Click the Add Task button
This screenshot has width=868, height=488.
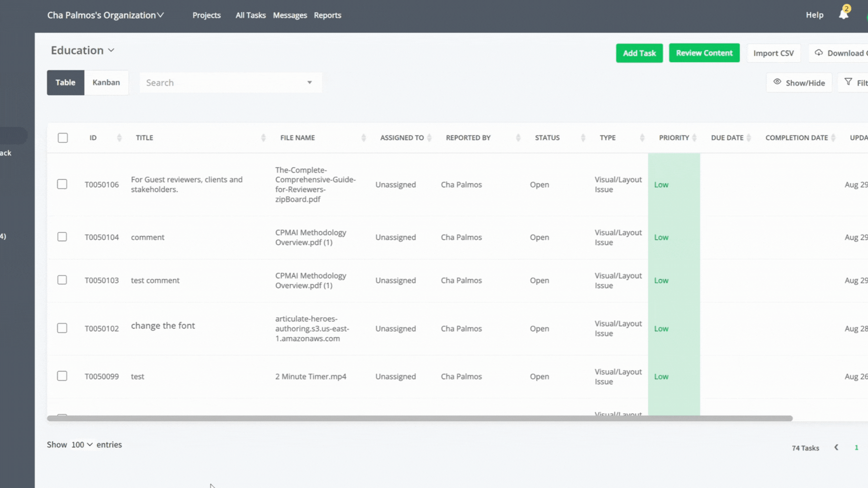pyautogui.click(x=639, y=53)
